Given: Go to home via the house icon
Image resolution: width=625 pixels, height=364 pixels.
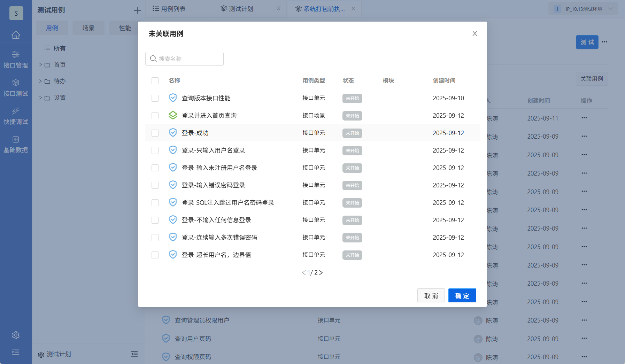Looking at the screenshot, I should (x=16, y=35).
